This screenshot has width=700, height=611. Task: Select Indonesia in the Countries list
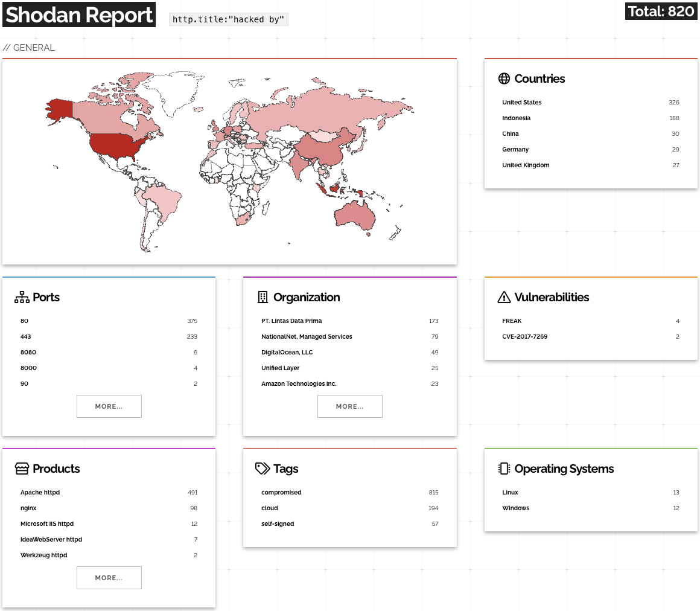516,118
